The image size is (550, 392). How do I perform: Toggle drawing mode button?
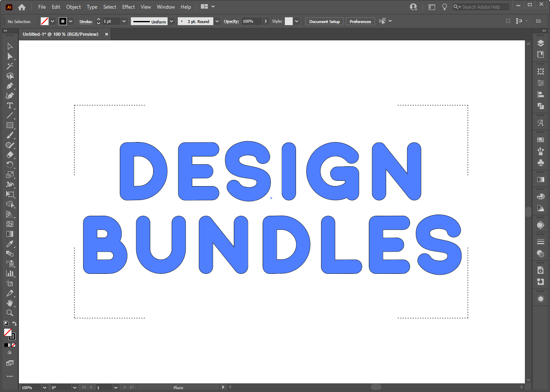[x=10, y=353]
